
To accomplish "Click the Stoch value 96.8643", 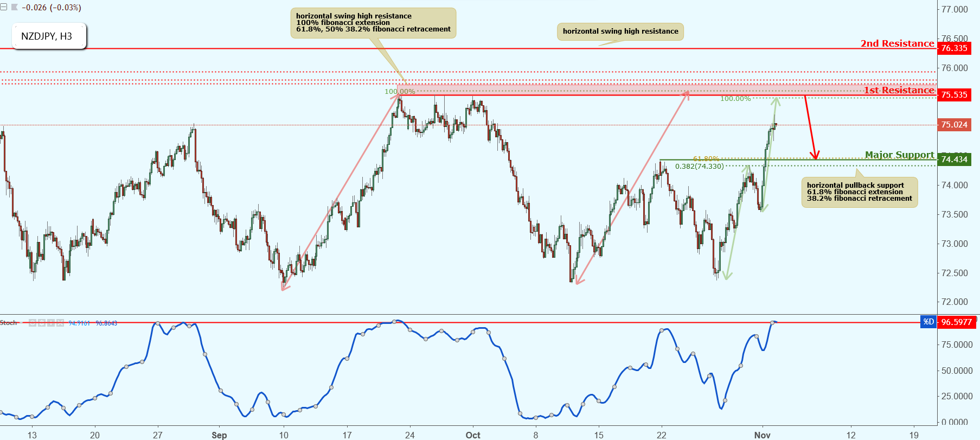I will point(106,323).
